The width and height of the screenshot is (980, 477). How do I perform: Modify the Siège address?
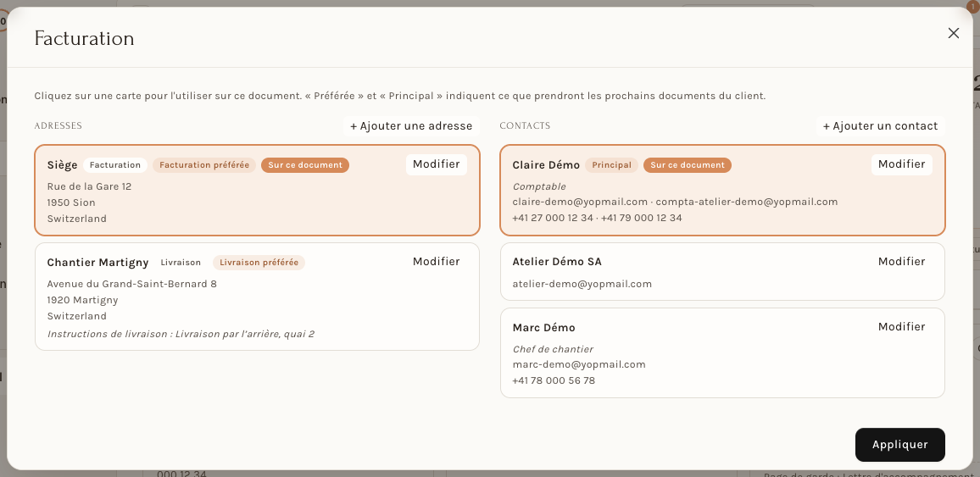[x=437, y=164]
